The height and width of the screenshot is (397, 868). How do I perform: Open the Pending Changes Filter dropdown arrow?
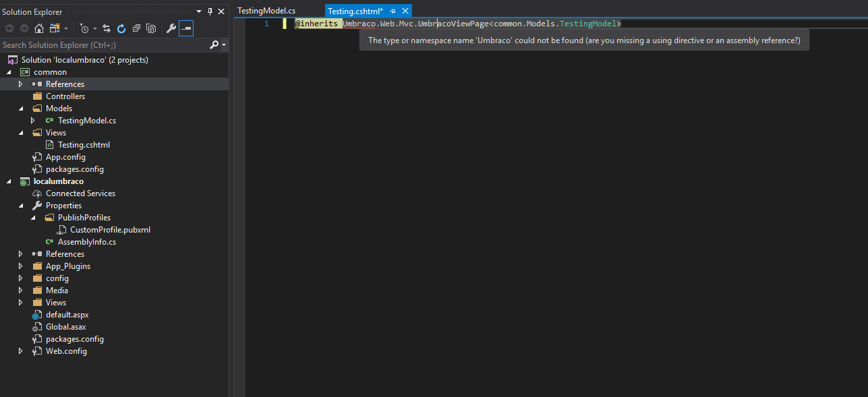pos(95,28)
